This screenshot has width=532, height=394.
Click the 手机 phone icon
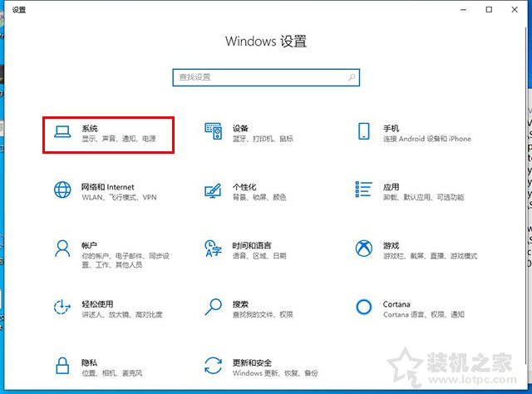pos(364,131)
